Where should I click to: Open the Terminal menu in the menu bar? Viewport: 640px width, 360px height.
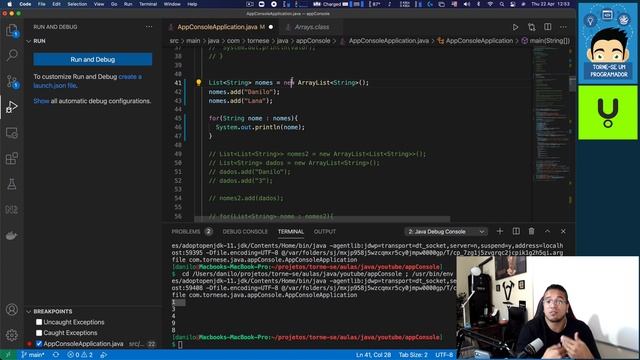(x=148, y=4)
